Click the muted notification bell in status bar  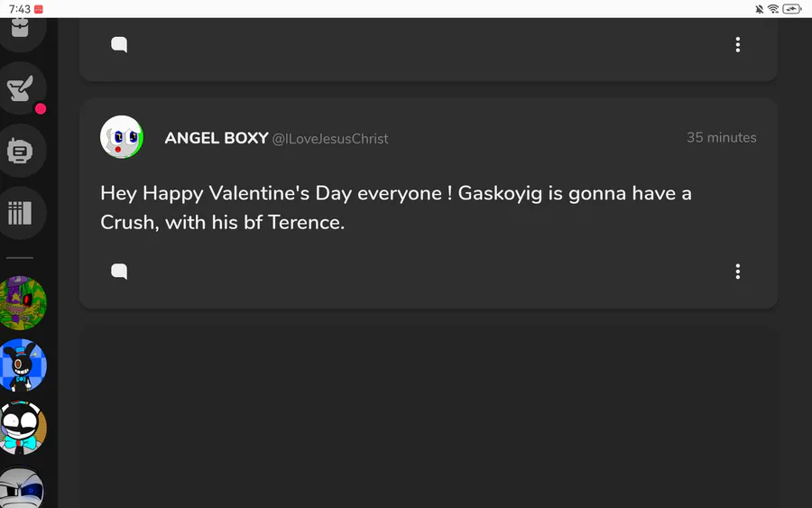point(760,9)
